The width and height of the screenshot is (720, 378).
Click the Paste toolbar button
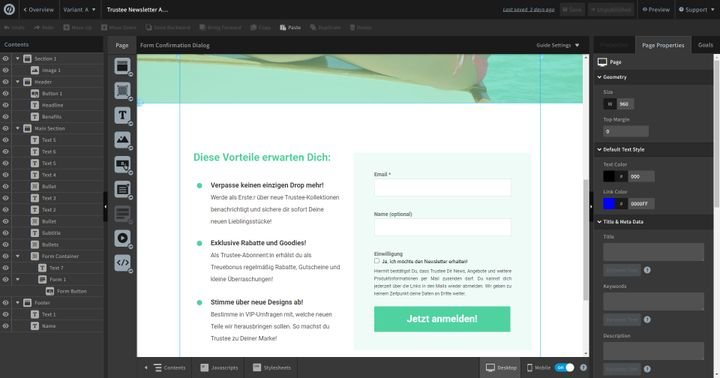pyautogui.click(x=290, y=28)
